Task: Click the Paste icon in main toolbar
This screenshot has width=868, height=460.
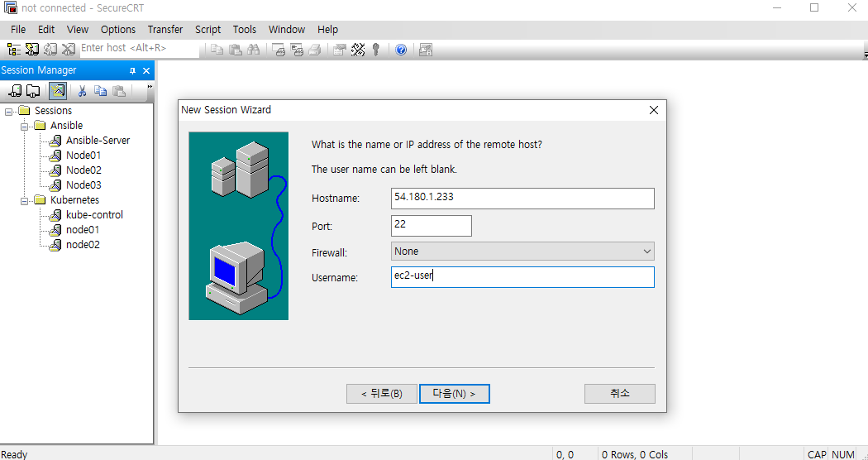Action: click(x=236, y=50)
